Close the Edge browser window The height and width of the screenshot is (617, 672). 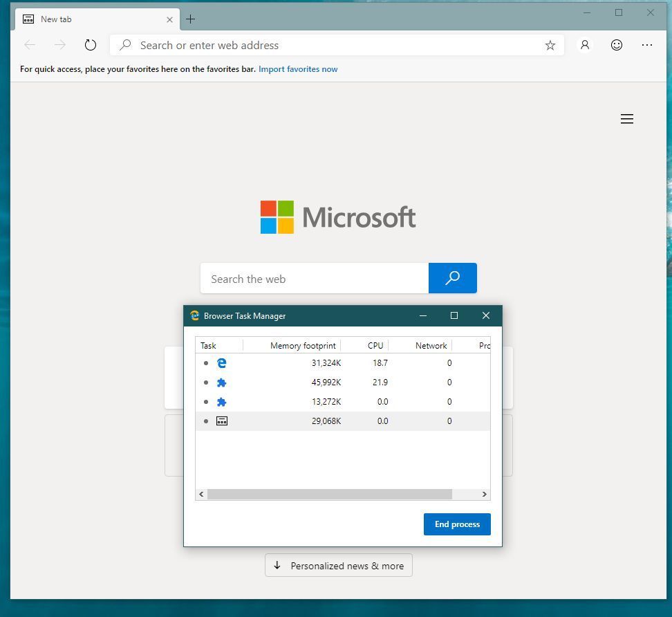click(650, 13)
